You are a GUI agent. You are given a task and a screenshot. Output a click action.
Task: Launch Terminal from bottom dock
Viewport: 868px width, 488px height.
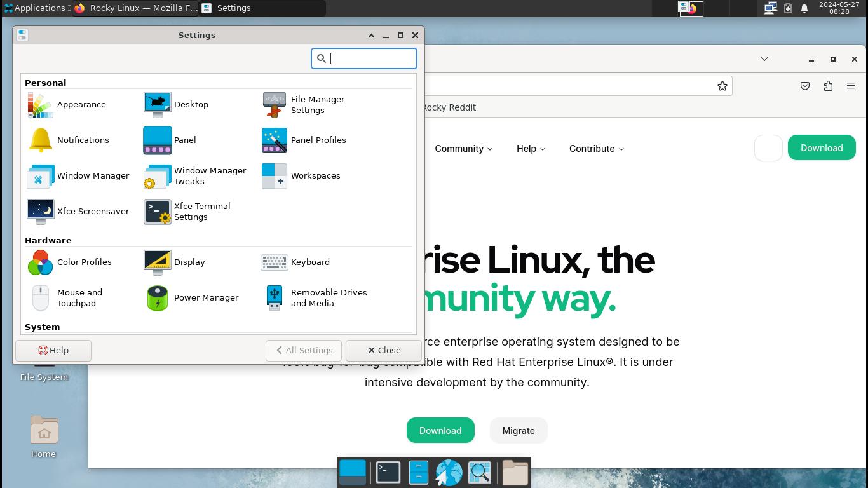[x=388, y=473]
